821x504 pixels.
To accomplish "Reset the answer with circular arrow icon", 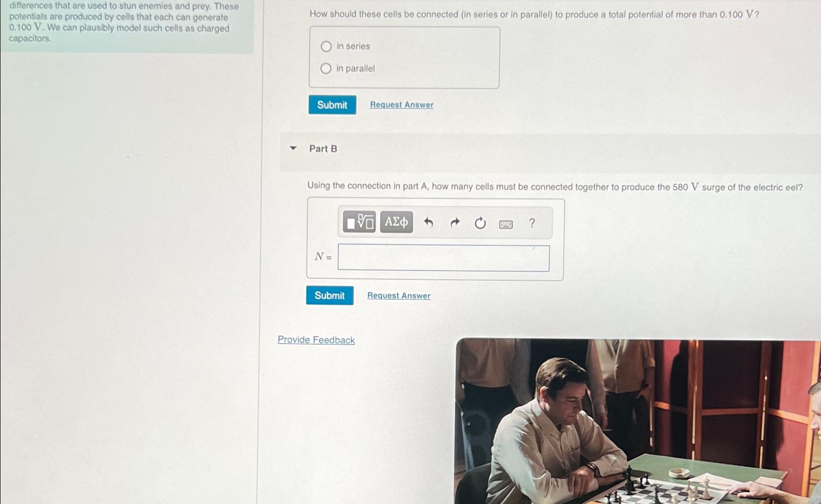I will coord(480,223).
